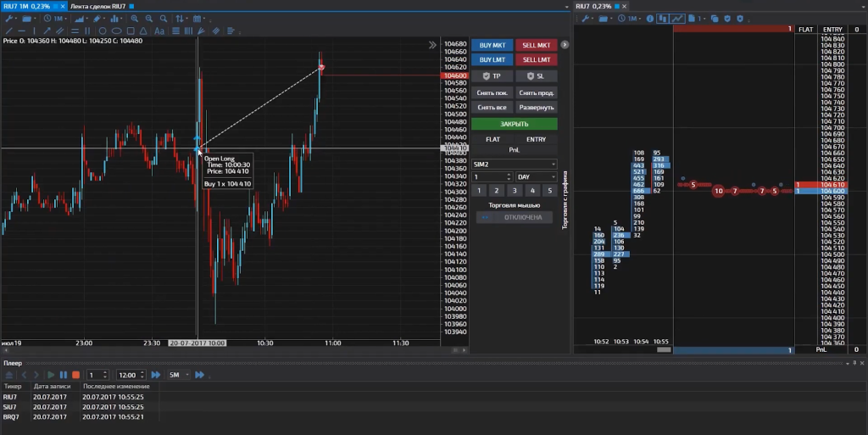This screenshot has width=868, height=435.
Task: Click the BUY MKT button
Action: [x=492, y=45]
